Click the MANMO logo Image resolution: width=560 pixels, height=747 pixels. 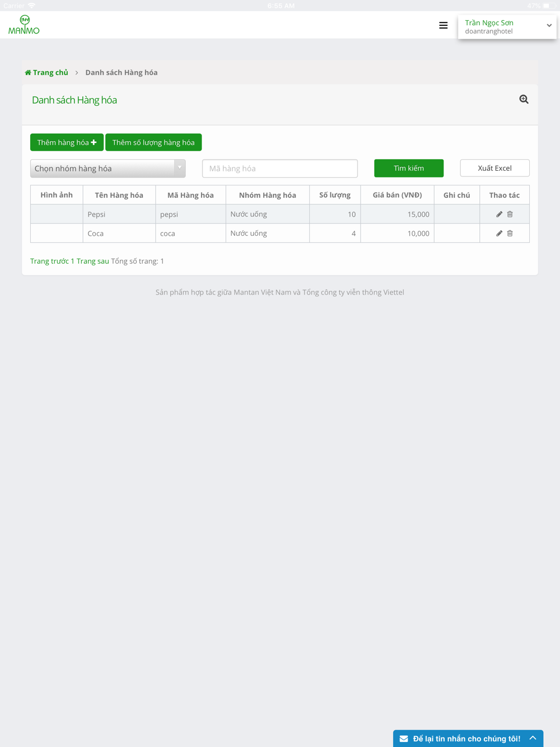click(x=24, y=25)
